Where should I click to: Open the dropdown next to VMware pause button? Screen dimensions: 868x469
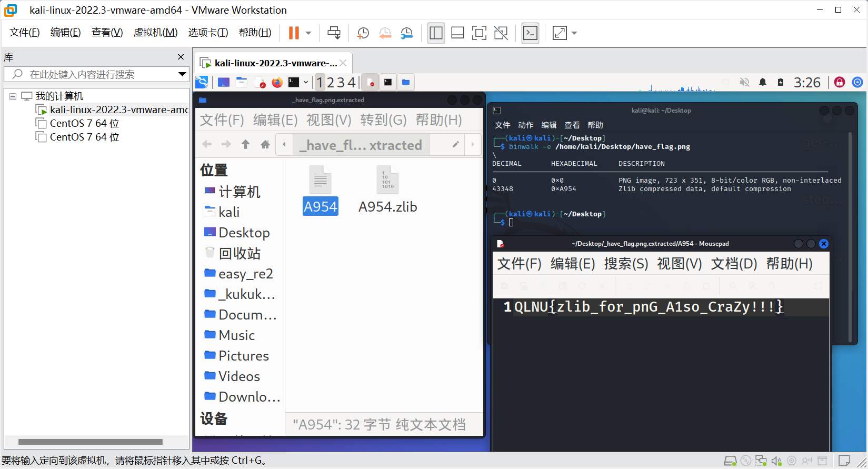[308, 33]
